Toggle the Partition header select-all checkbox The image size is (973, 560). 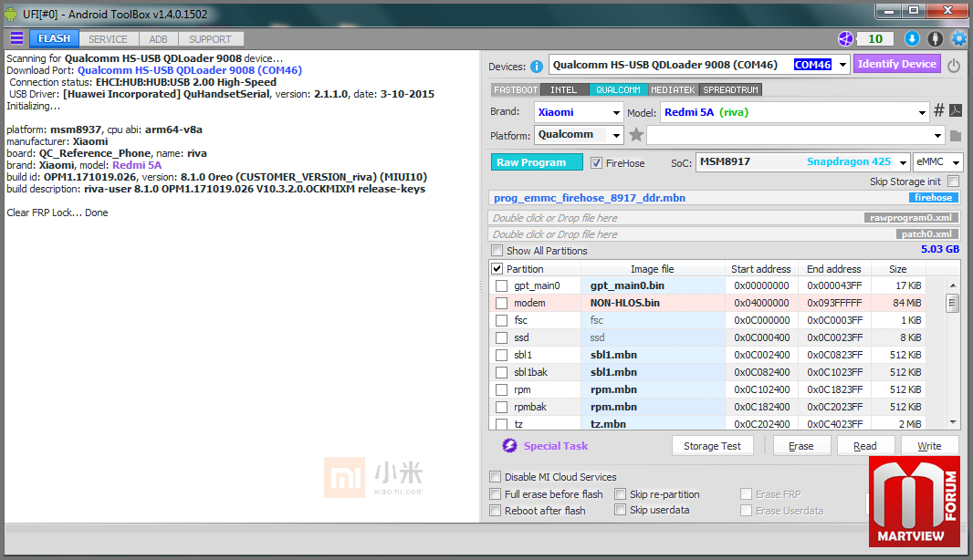(x=497, y=268)
